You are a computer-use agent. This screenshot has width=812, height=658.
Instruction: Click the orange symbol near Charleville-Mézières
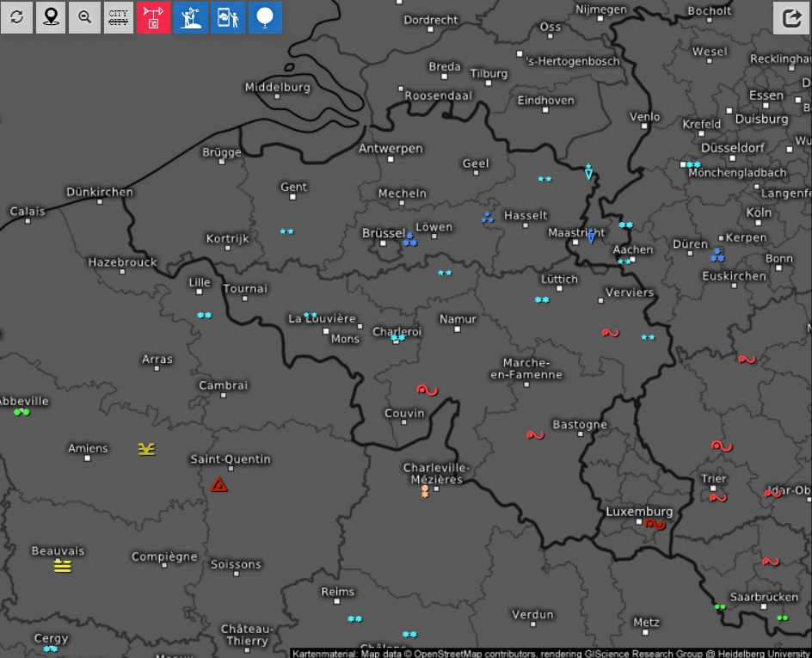pos(424,491)
